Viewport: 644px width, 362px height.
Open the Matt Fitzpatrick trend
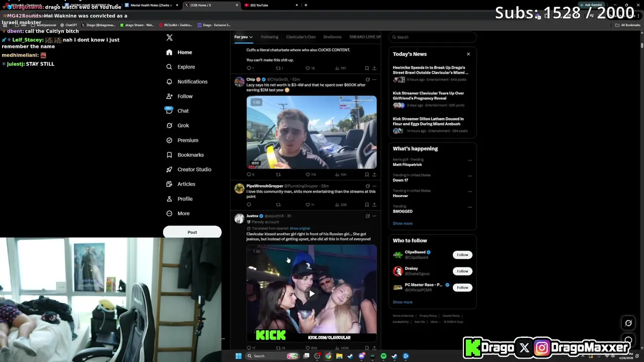click(x=408, y=164)
